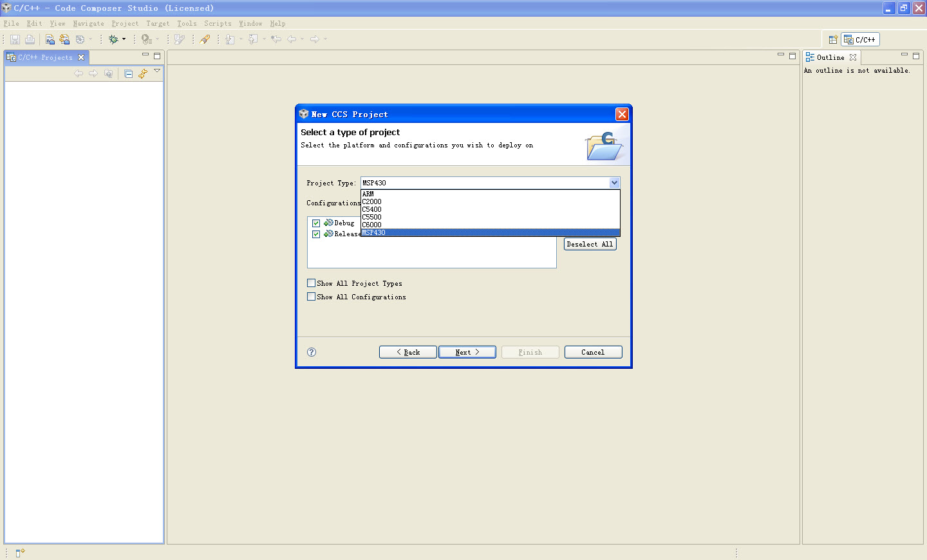Open wizard help question mark icon
The height and width of the screenshot is (560, 927).
pos(312,352)
